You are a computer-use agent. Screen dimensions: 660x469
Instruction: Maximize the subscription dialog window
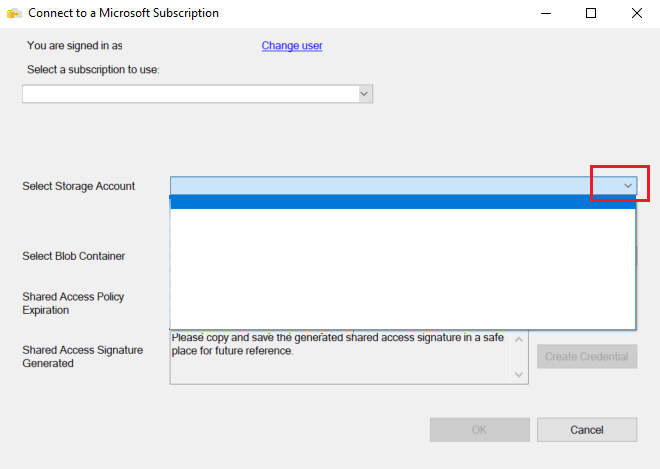pyautogui.click(x=591, y=14)
